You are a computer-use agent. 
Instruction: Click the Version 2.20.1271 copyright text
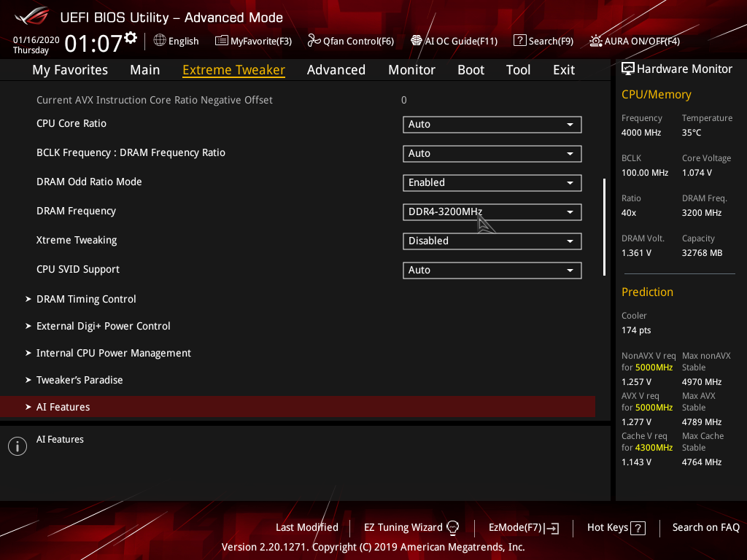[x=373, y=547]
